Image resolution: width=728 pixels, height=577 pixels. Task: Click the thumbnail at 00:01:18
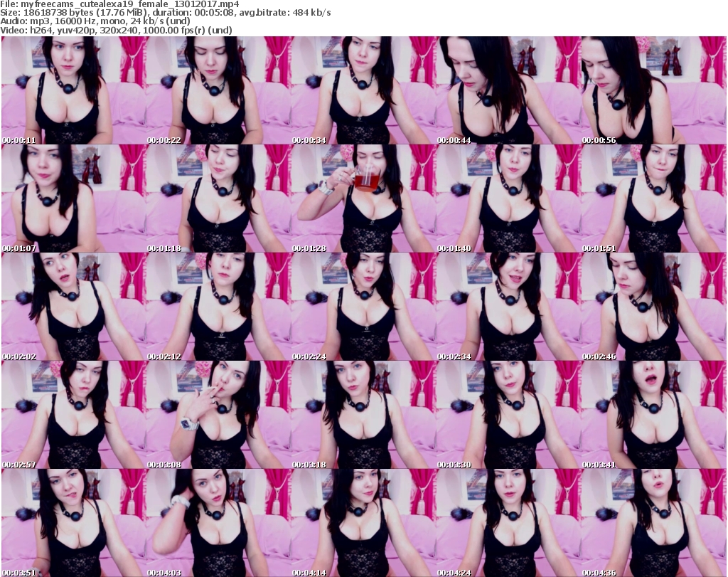pyautogui.click(x=219, y=198)
